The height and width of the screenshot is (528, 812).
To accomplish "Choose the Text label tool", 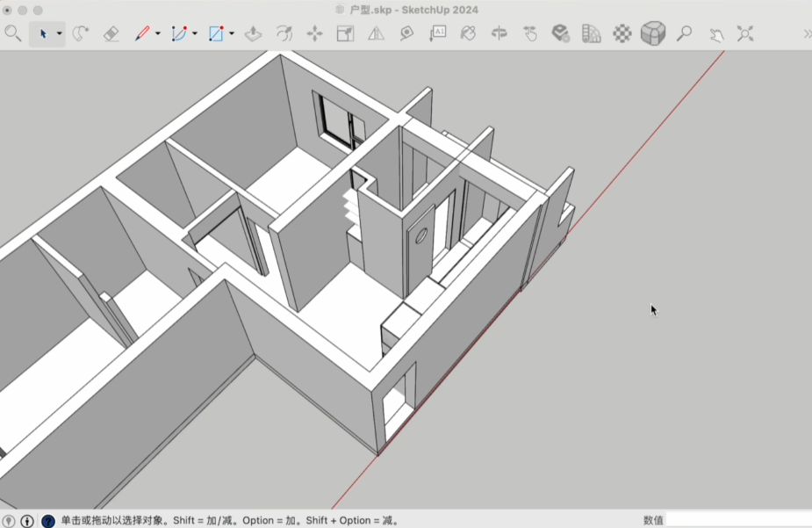I will pos(437,33).
